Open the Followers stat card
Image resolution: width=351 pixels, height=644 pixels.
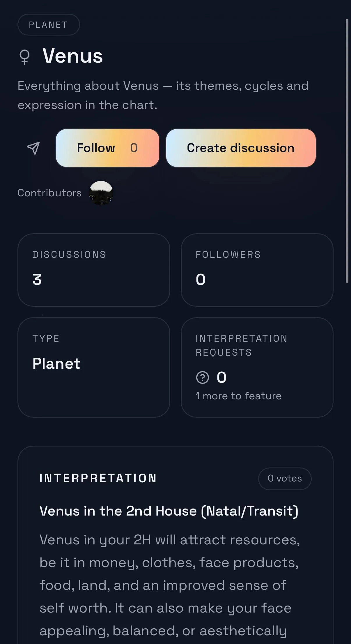click(257, 270)
